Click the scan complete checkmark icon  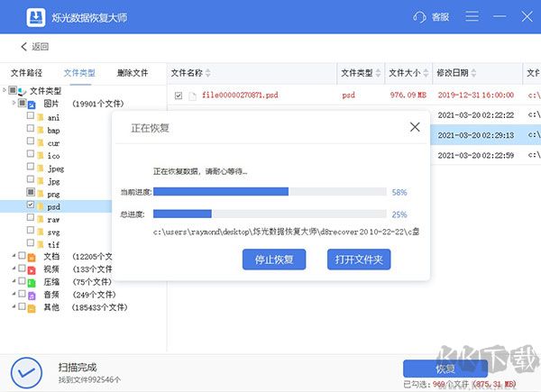tap(27, 371)
